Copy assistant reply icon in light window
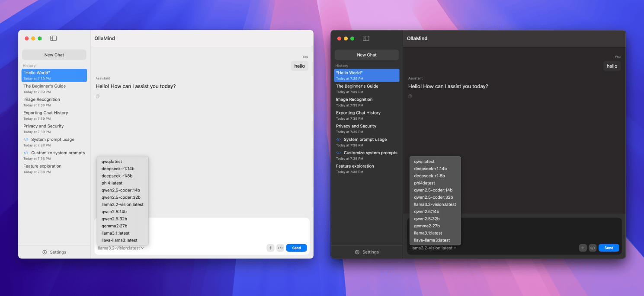 click(x=98, y=96)
